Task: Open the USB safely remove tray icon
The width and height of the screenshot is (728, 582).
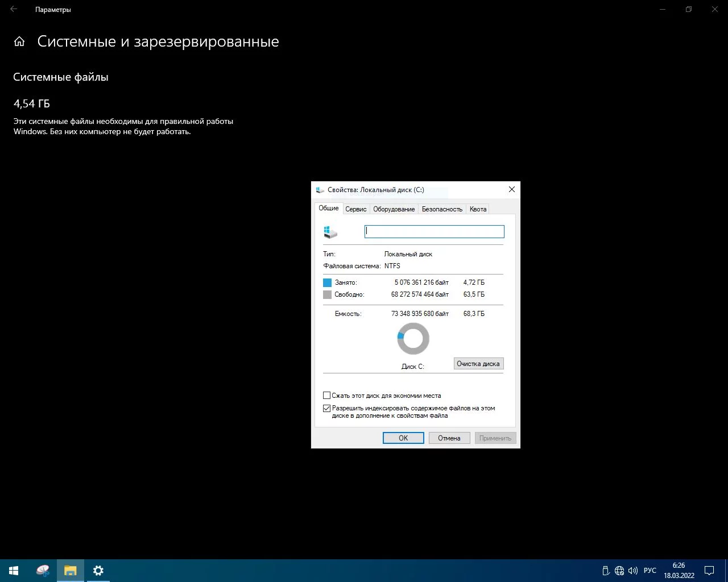Action: pos(606,571)
